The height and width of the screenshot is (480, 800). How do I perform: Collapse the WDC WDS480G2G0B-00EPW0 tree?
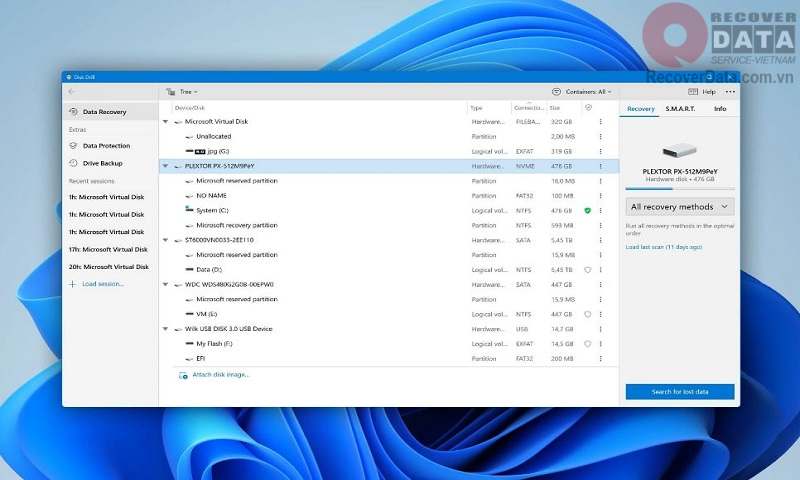pyautogui.click(x=165, y=285)
